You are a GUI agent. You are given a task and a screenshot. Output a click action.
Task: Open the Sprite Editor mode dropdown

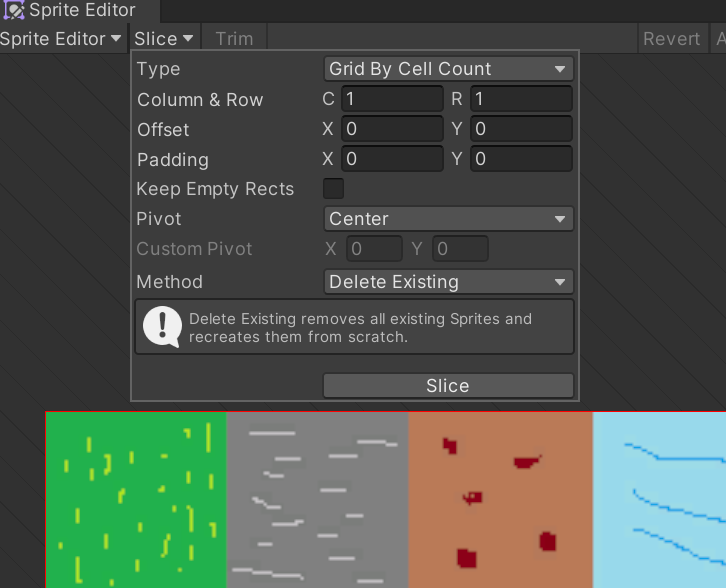pos(61,39)
